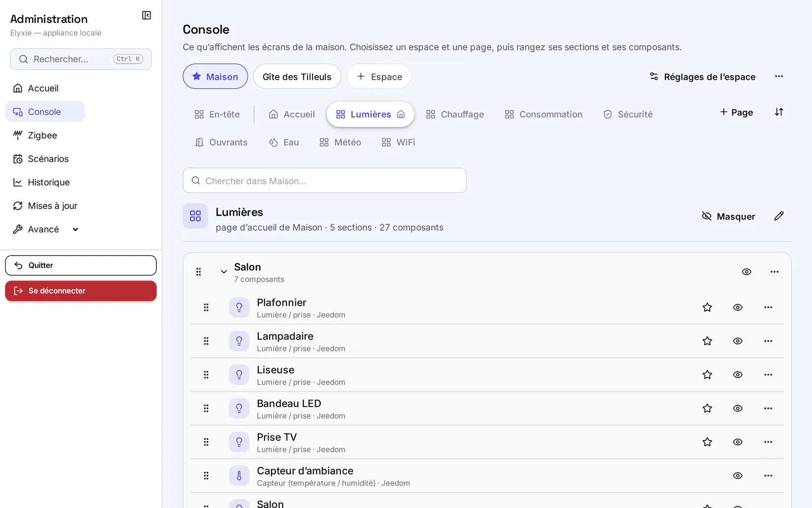
Task: Open Réglages de l'espace
Action: point(702,77)
